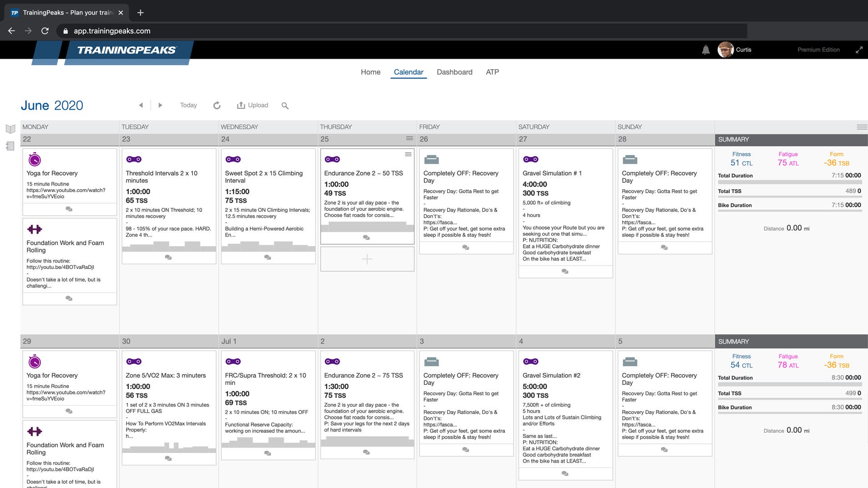
Task: Open the notifications bell
Action: pos(706,50)
